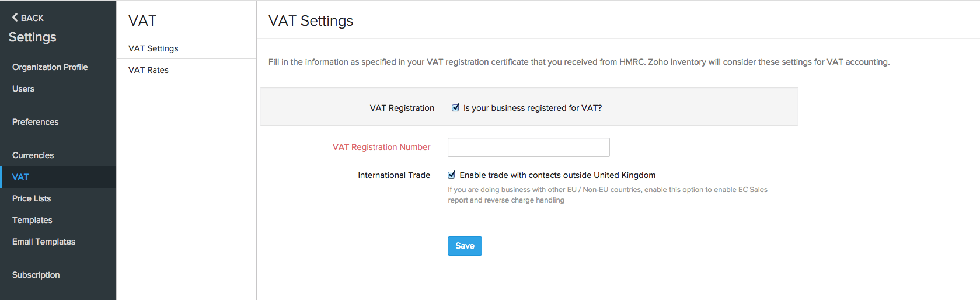Open the Subscription page
980x300 pixels.
(36, 275)
